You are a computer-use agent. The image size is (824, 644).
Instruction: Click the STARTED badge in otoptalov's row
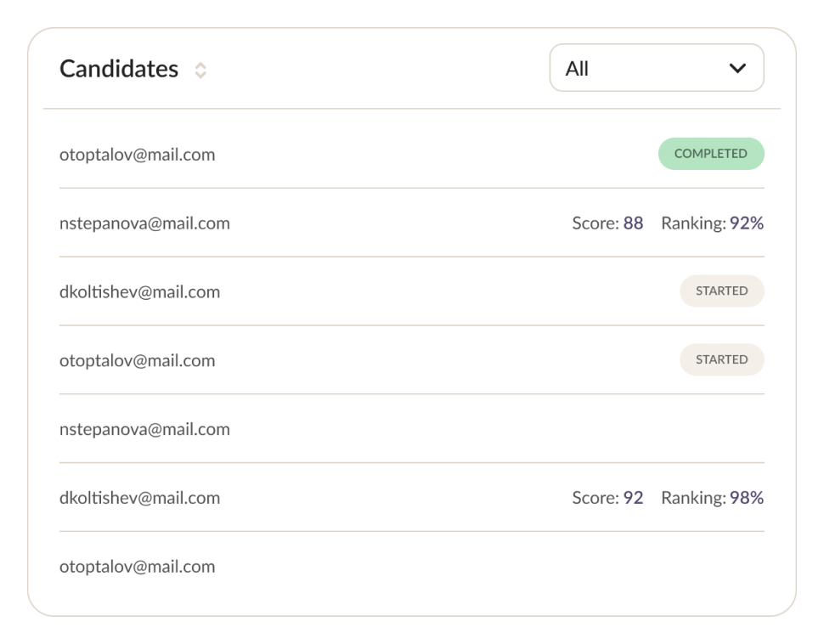point(721,359)
